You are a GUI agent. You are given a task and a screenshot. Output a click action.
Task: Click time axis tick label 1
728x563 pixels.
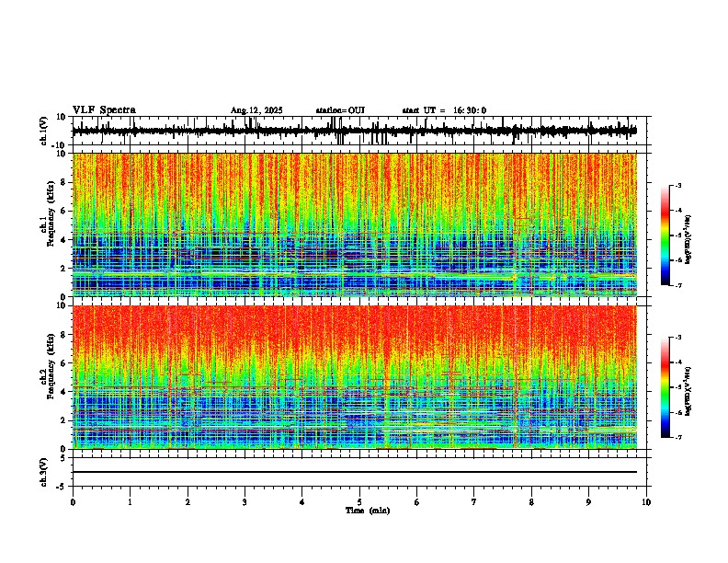(130, 502)
